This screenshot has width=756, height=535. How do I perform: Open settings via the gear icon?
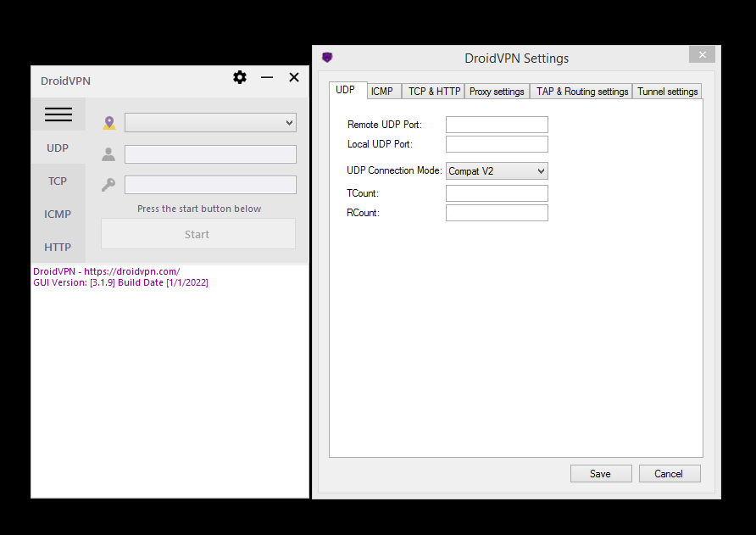240,78
